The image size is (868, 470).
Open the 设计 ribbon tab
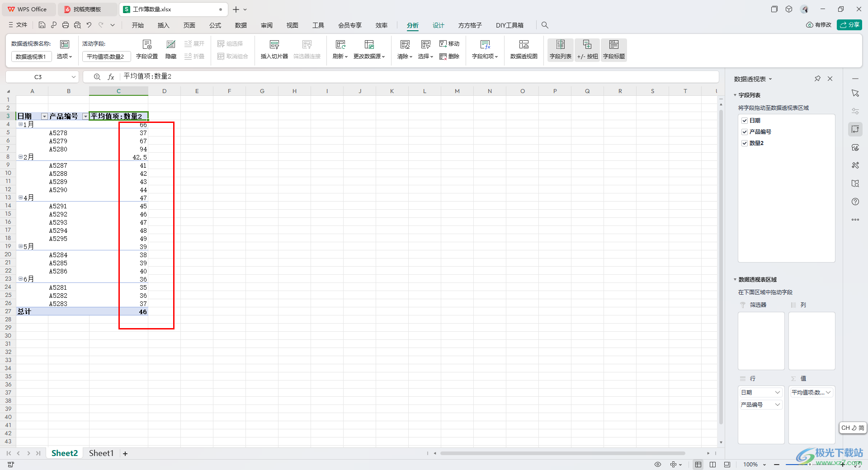pyautogui.click(x=439, y=25)
